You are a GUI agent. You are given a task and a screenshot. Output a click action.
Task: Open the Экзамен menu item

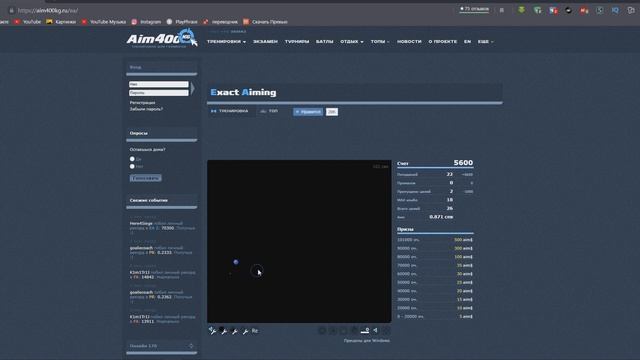pos(265,42)
